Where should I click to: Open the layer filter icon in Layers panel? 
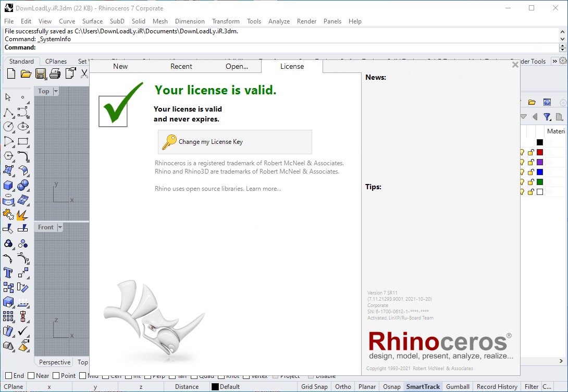tap(547, 117)
